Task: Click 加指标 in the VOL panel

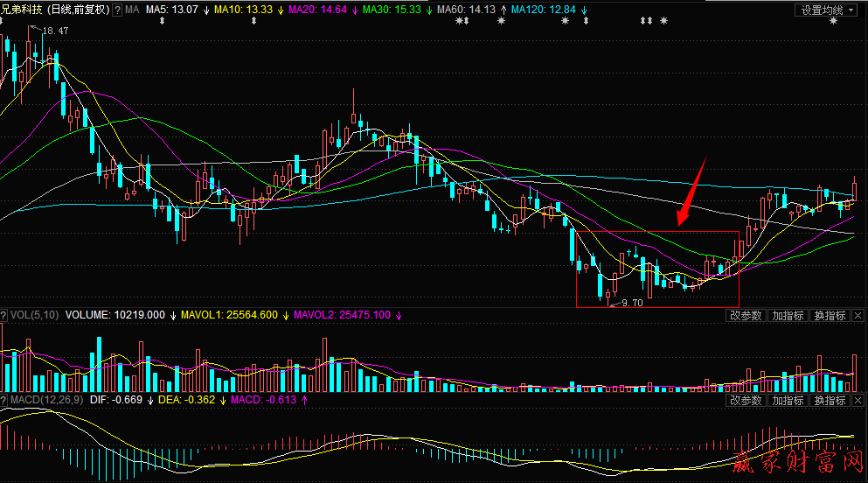Action: click(788, 315)
